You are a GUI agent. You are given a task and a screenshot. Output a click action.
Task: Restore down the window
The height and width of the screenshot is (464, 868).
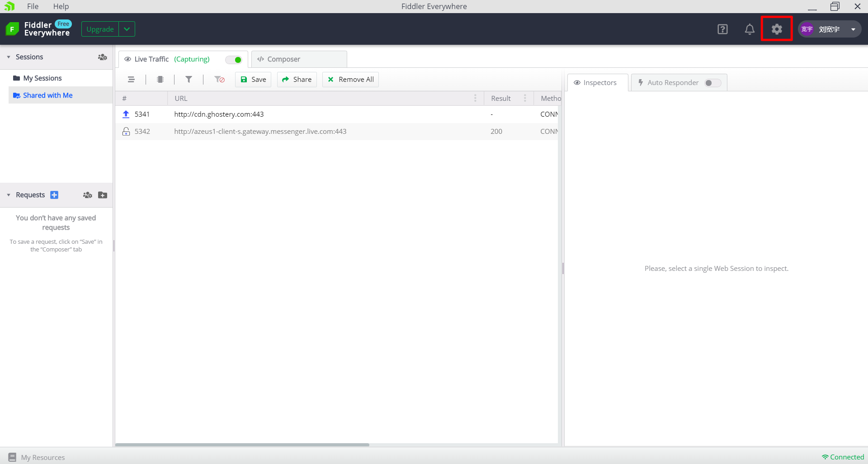coord(835,6)
